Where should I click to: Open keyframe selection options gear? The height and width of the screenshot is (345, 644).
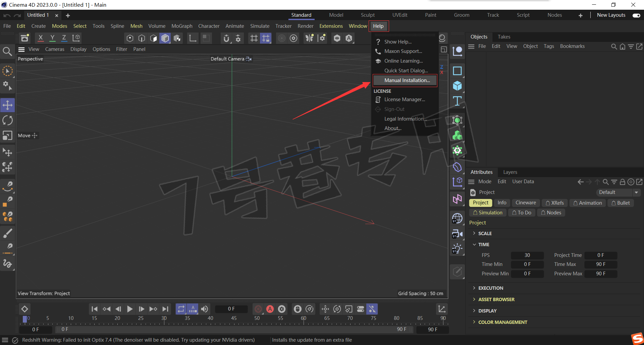coord(282,309)
